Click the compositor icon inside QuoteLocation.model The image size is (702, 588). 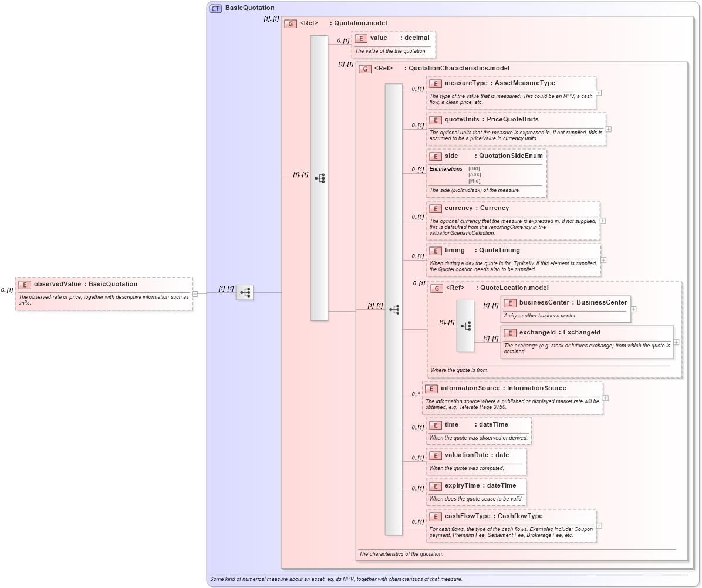pyautogui.click(x=465, y=326)
